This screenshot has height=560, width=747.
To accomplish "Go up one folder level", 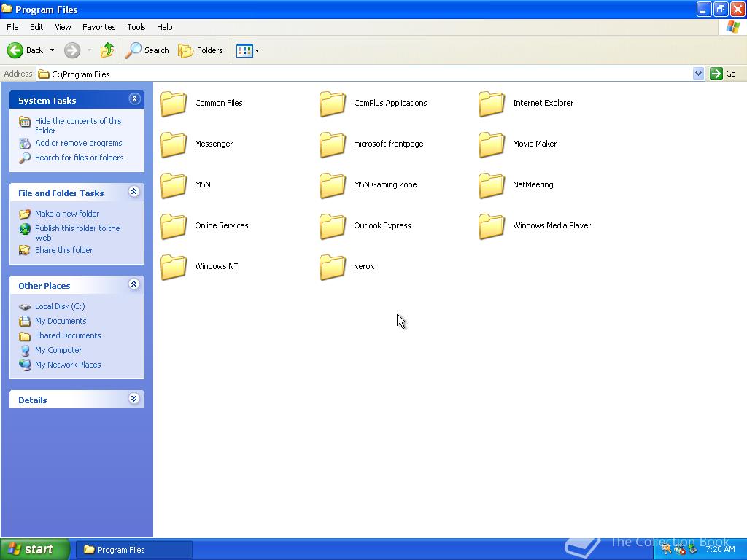I will 107,50.
